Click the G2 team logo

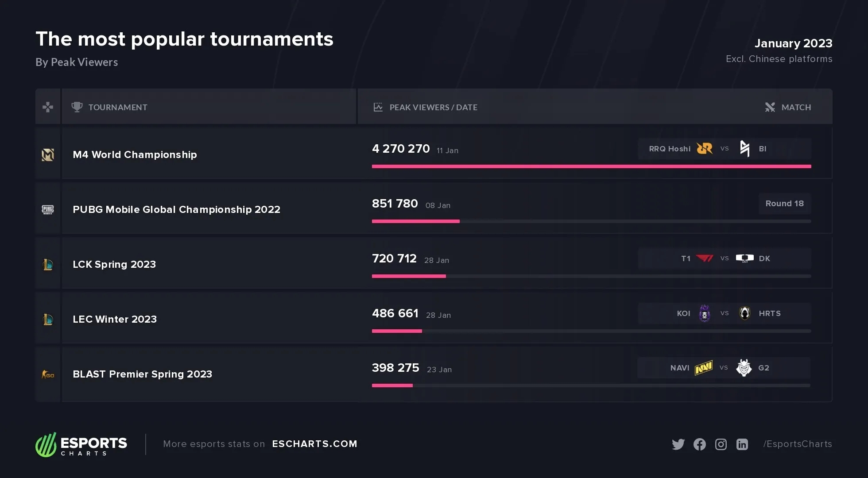coord(744,368)
